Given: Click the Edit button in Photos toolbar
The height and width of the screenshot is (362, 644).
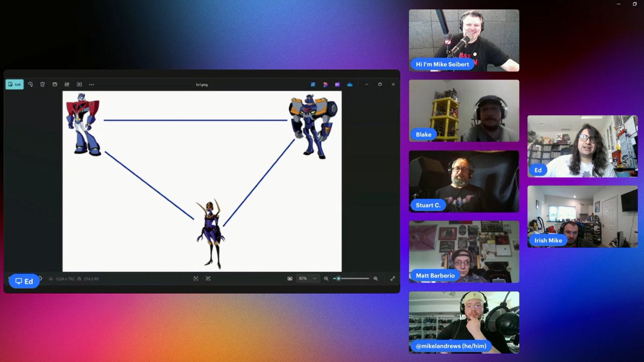Looking at the screenshot, I should click(x=14, y=84).
